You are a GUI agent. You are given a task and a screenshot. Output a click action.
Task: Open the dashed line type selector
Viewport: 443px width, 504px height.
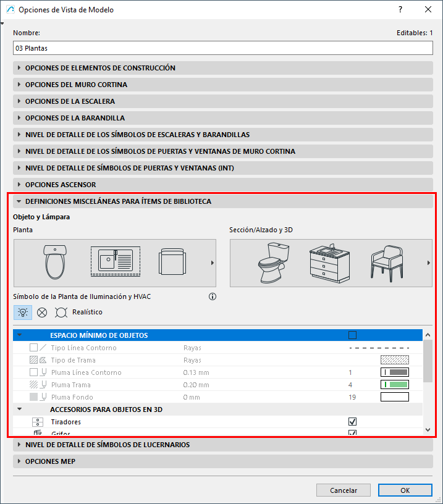click(379, 348)
